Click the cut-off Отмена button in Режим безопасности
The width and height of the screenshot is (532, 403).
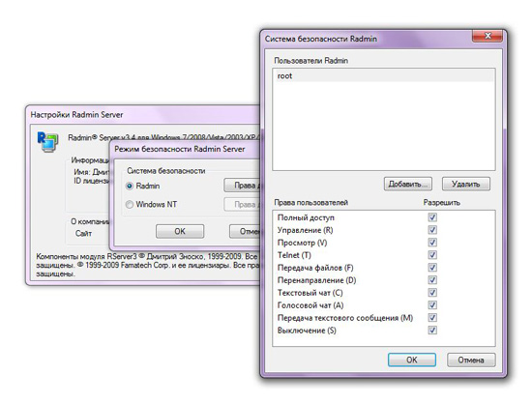pos(245,232)
